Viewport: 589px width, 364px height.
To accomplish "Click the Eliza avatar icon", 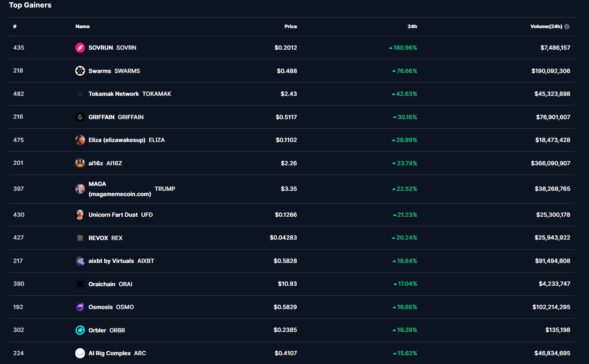I will tap(80, 140).
